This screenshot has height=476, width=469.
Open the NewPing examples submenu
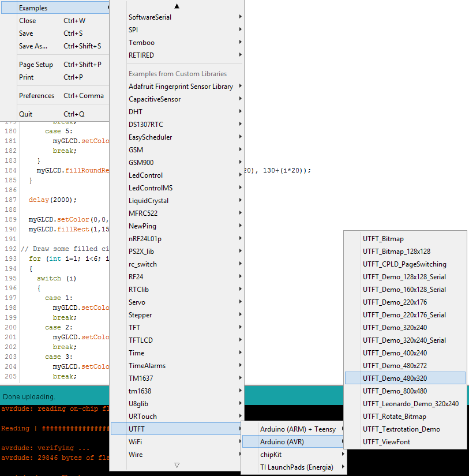(177, 226)
